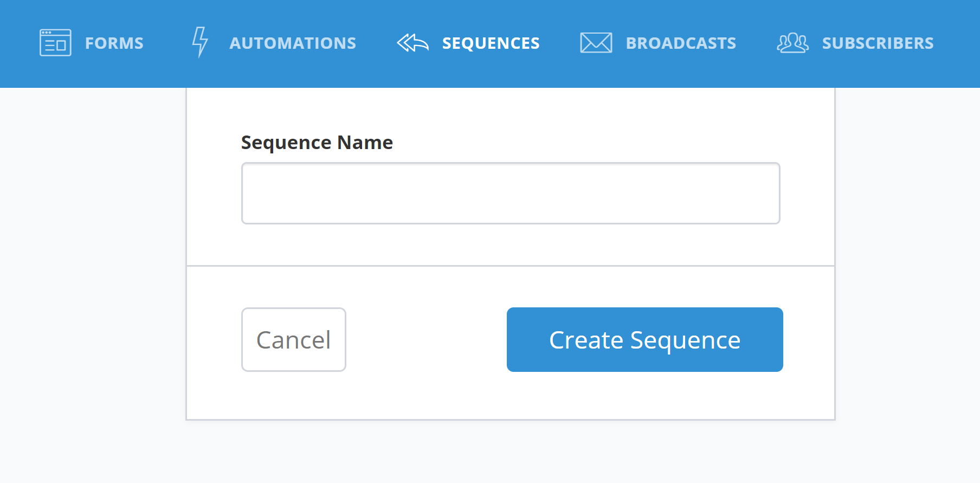
Task: Click the light gray page background outside the card
Action: coord(92,271)
